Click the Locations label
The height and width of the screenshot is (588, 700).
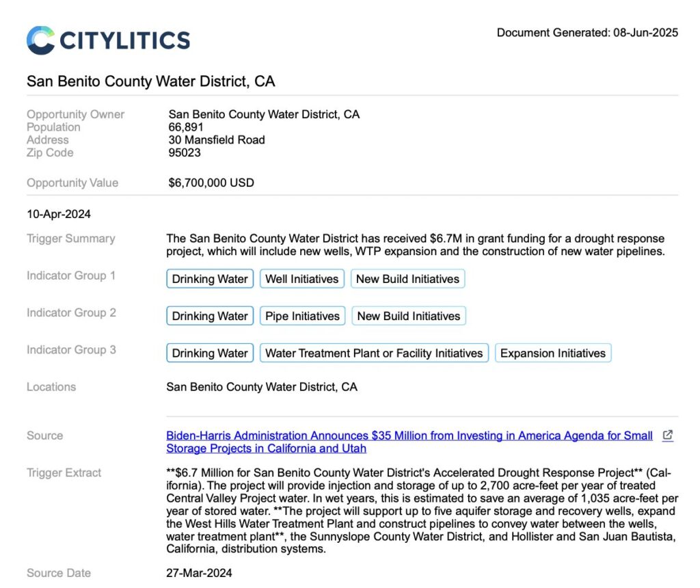click(x=51, y=386)
